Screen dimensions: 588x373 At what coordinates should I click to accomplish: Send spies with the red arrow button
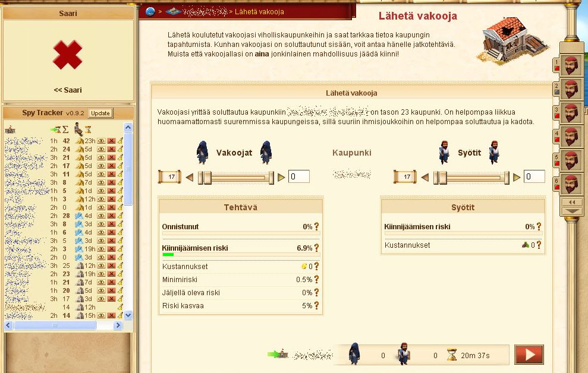coord(529,354)
